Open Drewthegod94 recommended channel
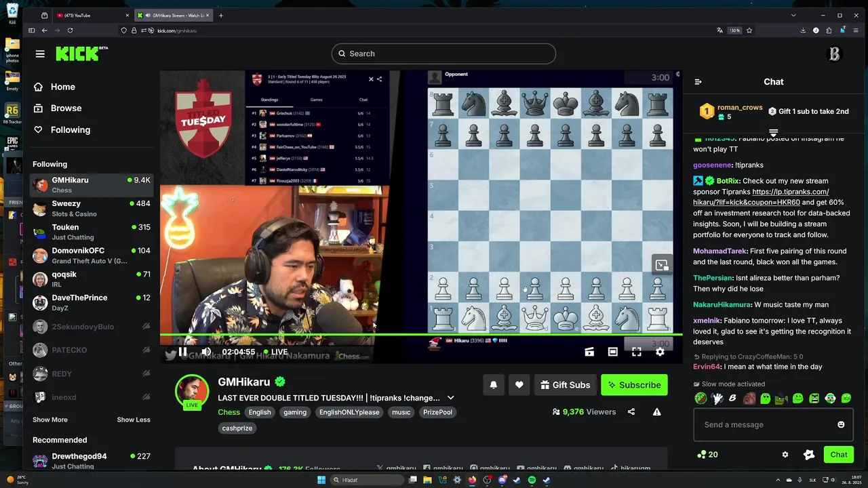Image resolution: width=868 pixels, height=488 pixels. 92,461
